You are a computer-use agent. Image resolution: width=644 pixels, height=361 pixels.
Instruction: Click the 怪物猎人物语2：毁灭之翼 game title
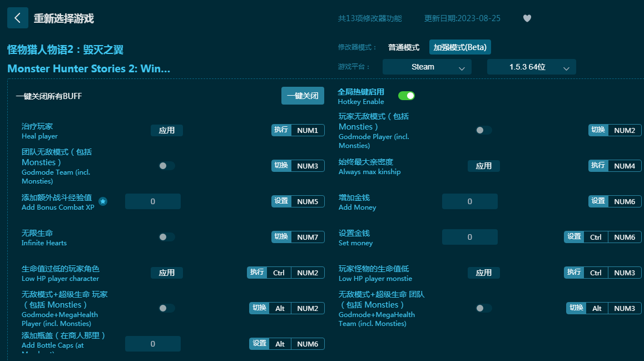coord(65,50)
